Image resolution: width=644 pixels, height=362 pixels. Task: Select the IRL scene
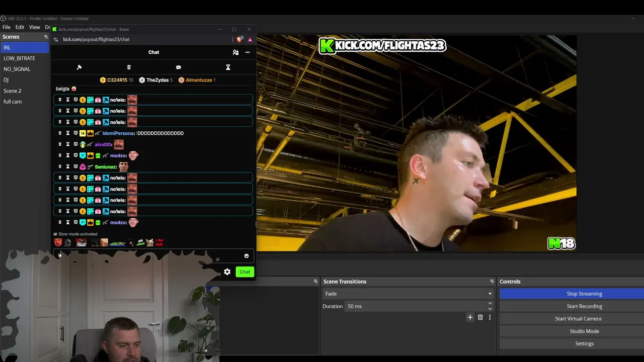(25, 48)
